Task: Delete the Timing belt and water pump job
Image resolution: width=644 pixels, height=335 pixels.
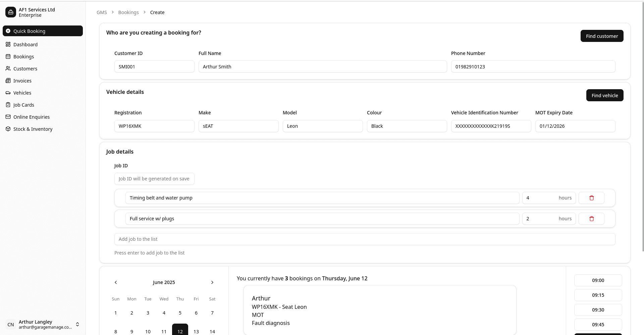Action: (x=591, y=198)
